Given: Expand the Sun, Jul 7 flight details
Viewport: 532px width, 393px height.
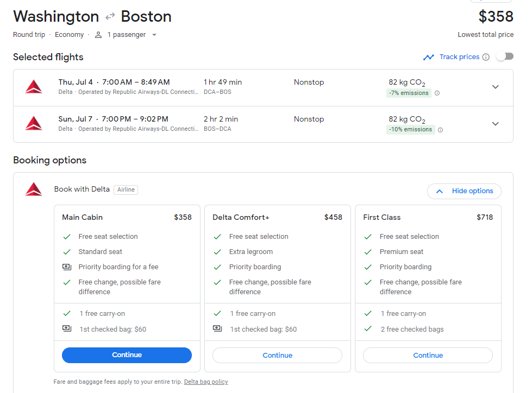Looking at the screenshot, I should coord(496,124).
